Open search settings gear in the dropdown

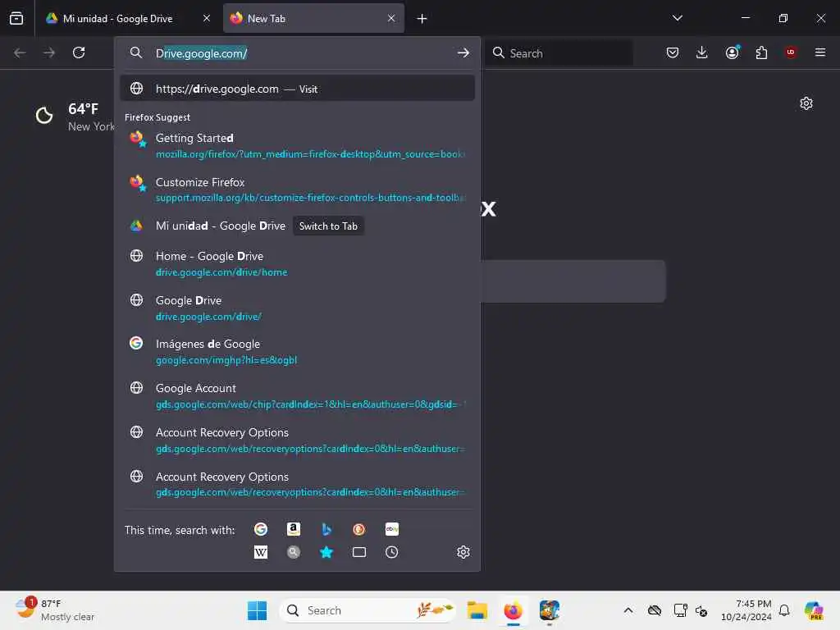463,552
